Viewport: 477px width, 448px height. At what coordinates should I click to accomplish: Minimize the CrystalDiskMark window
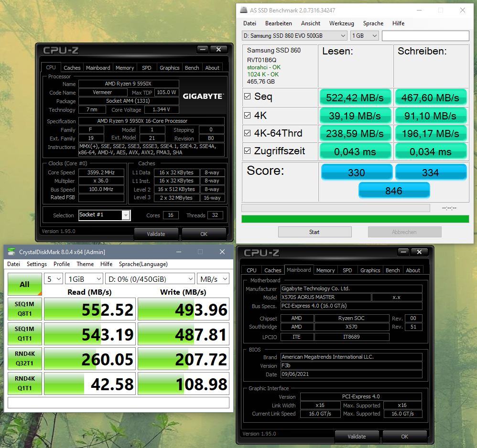pyautogui.click(x=179, y=252)
